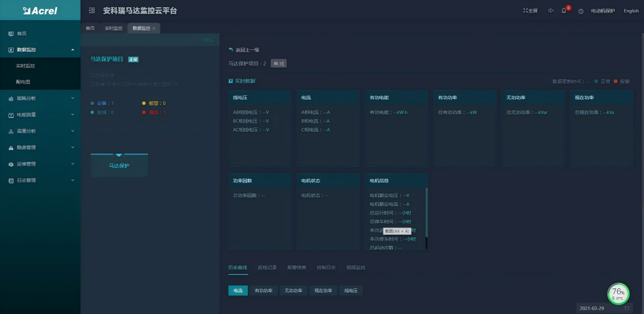
Task: Expand the 电能质量 menu chevron
Action: tap(73, 115)
